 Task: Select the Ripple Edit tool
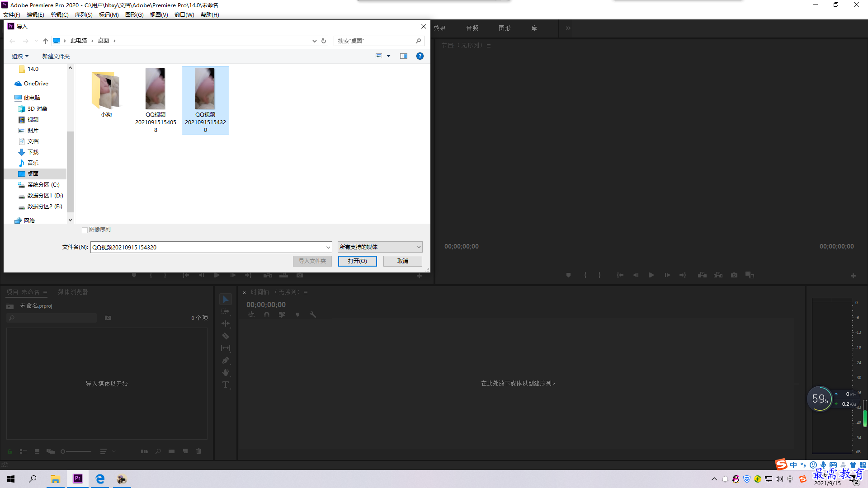(226, 324)
